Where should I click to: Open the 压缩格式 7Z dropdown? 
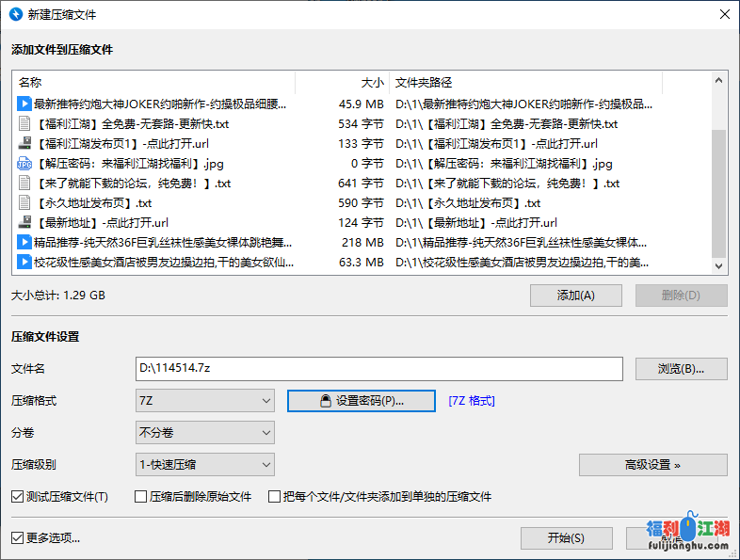pyautogui.click(x=205, y=401)
